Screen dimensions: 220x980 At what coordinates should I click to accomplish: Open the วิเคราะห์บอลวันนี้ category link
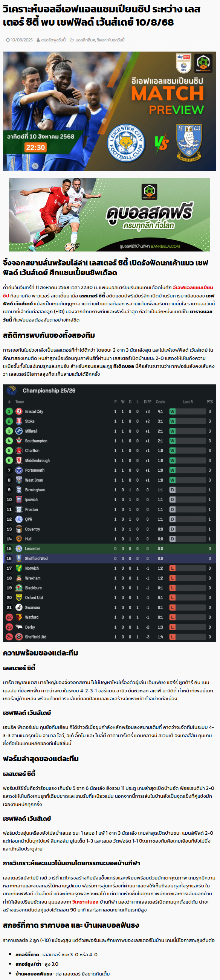coord(111,40)
